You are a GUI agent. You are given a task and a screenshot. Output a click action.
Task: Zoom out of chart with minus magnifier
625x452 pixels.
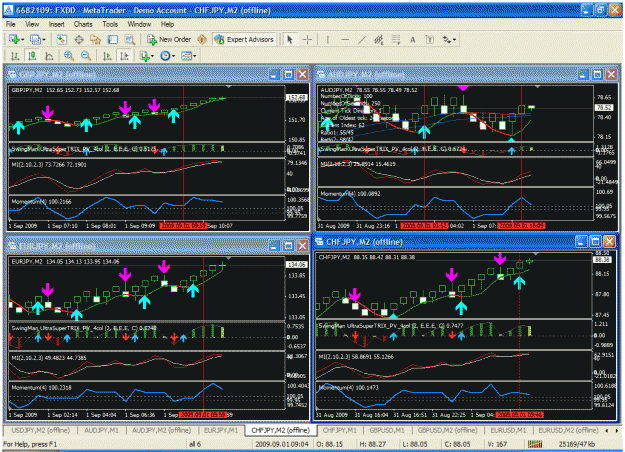(86, 56)
